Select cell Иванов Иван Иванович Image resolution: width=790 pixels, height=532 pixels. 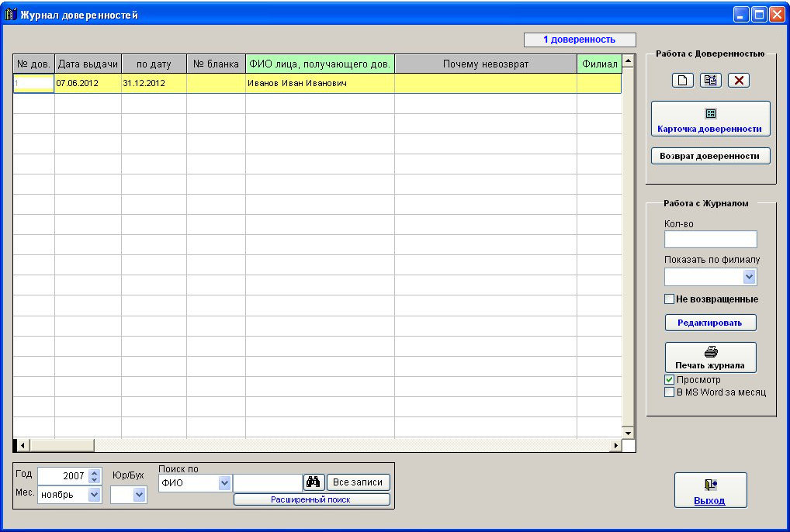(320, 84)
